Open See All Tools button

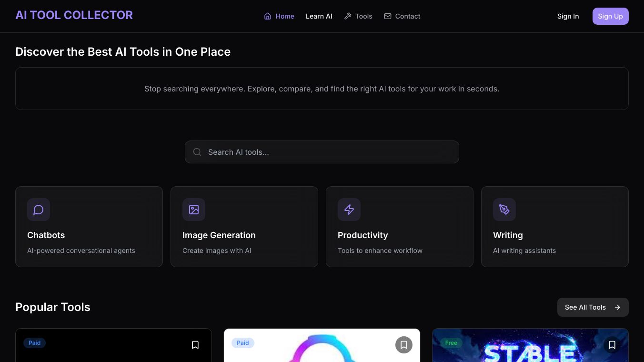click(593, 307)
